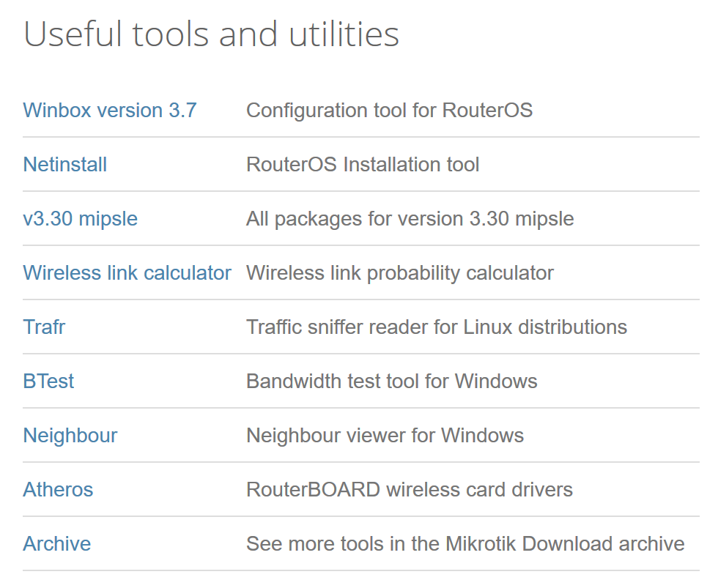
Task: Click 'RouterBOARD wireless card drivers' text
Action: [410, 490]
